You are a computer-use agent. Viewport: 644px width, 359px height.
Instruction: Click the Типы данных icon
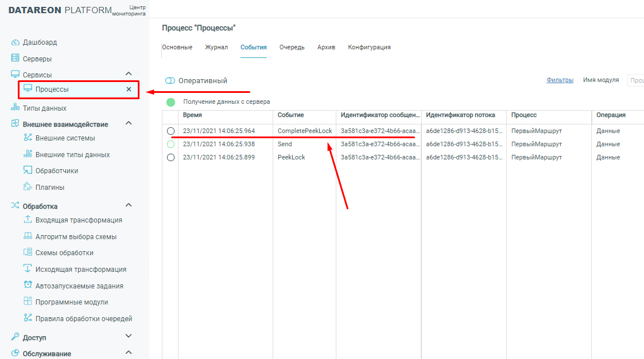pyautogui.click(x=15, y=108)
